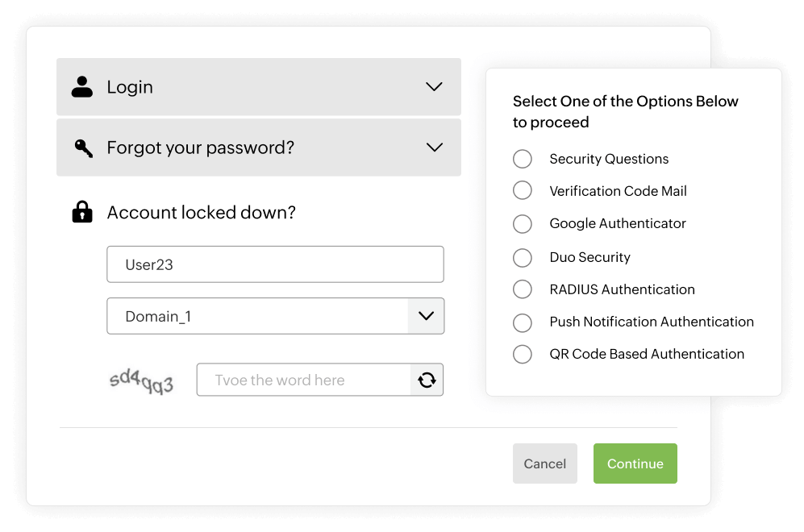Expand the Forgot your password section
Screen dimensions: 804x532
point(258,148)
